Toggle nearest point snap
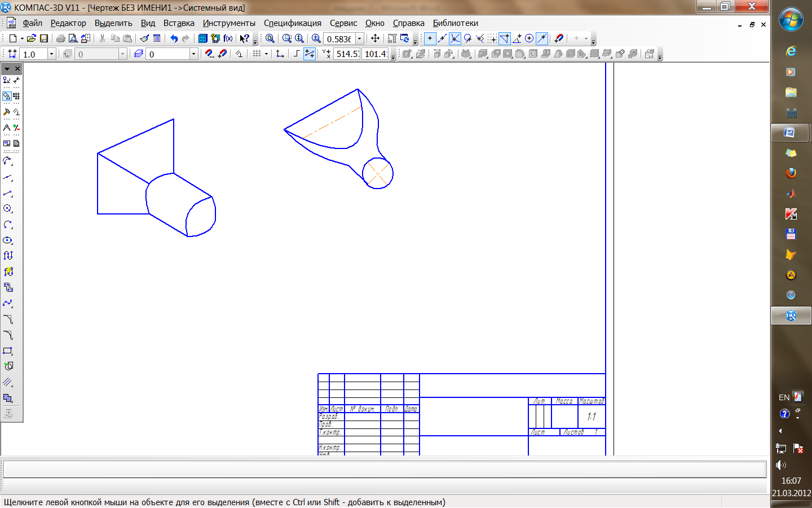The height and width of the screenshot is (508, 812). pyautogui.click(x=430, y=38)
